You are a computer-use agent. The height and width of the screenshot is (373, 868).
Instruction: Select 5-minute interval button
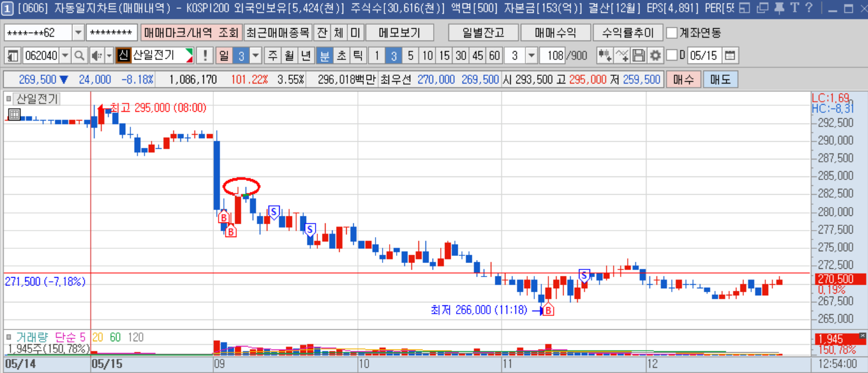coord(410,56)
